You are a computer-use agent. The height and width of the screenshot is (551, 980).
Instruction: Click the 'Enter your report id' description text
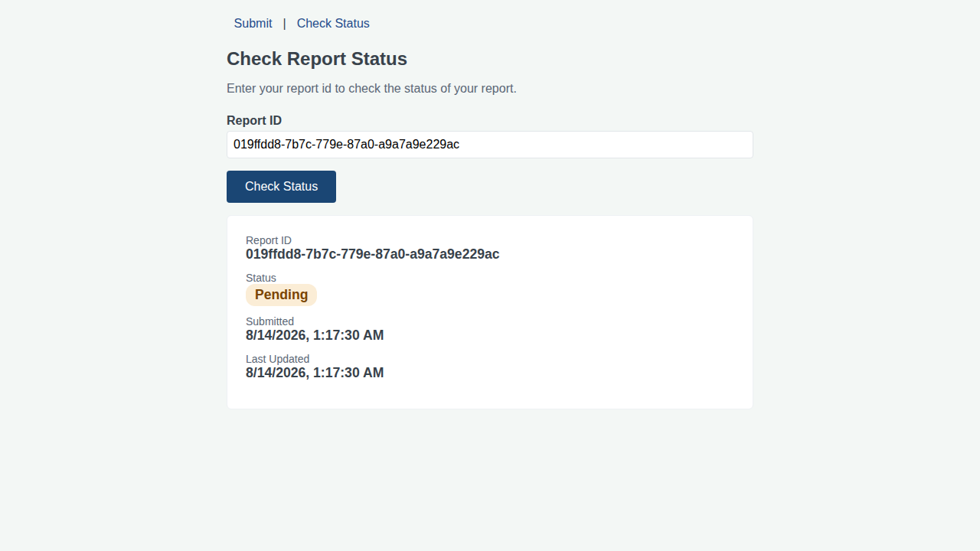[371, 89]
